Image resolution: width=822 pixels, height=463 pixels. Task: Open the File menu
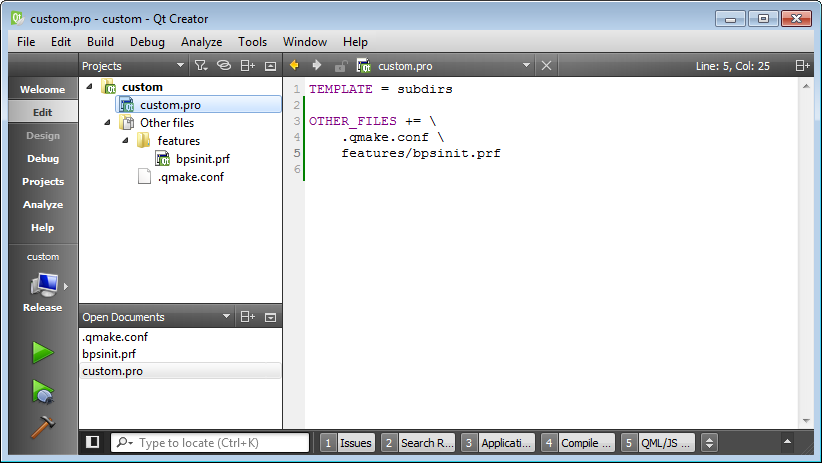pyautogui.click(x=26, y=42)
